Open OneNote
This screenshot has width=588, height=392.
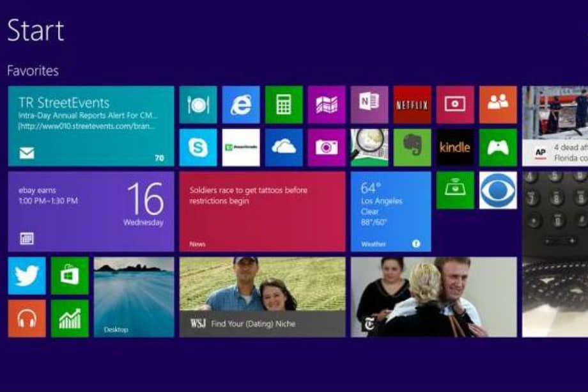(368, 104)
